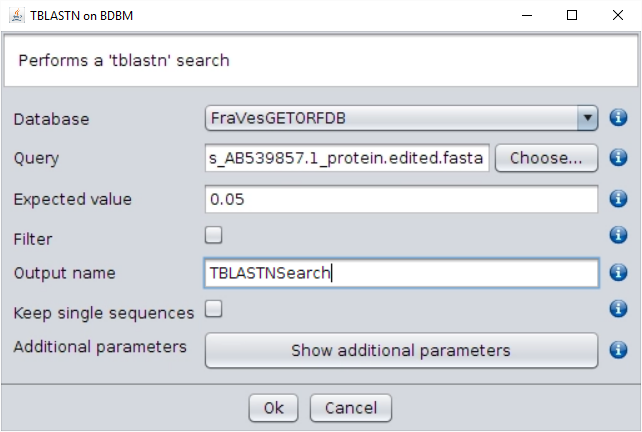The height and width of the screenshot is (432, 642).
Task: Click the Java icon in title bar
Action: point(13,15)
